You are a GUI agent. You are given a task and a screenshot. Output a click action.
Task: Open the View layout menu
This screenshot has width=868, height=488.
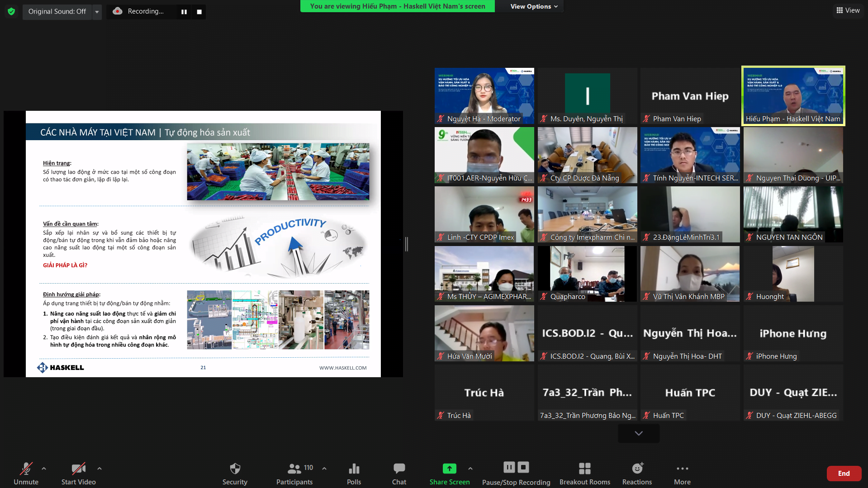(x=848, y=10)
